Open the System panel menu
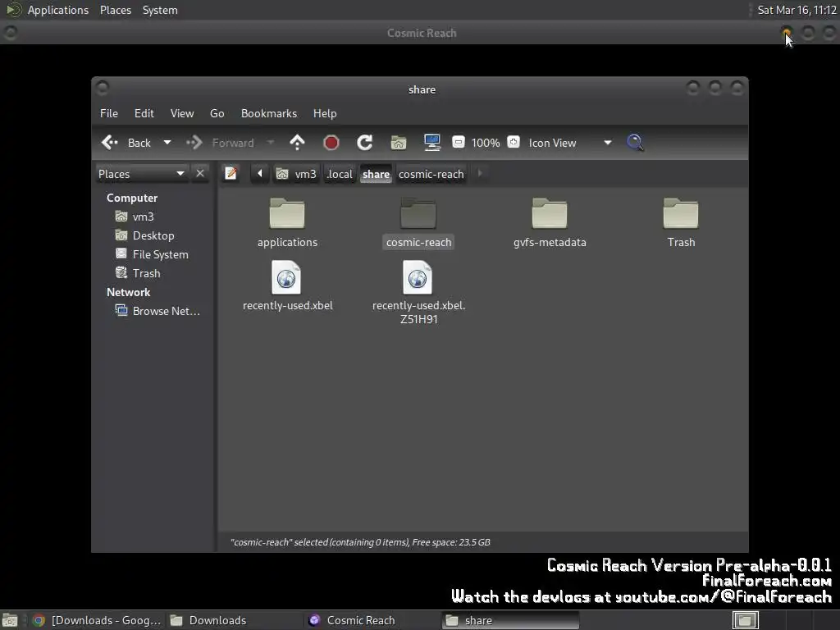 (x=160, y=10)
